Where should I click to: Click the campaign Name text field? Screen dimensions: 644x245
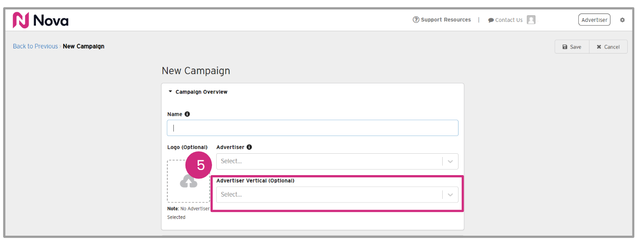(x=312, y=128)
